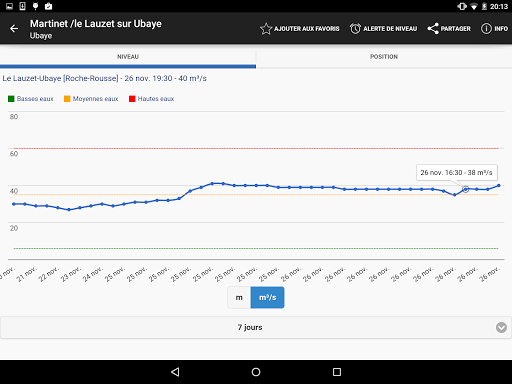Click the red Hautes eaux color swatch
The width and height of the screenshot is (512, 384).
click(x=132, y=99)
